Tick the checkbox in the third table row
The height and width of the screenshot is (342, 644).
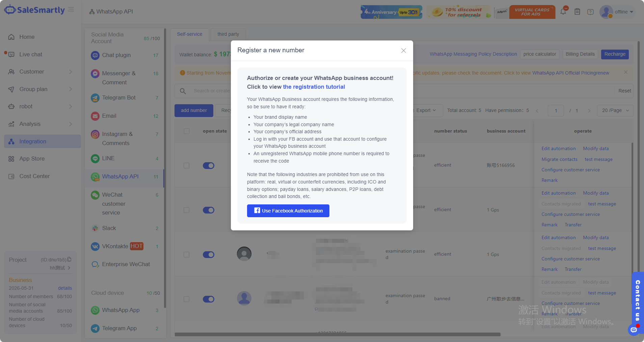(187, 255)
